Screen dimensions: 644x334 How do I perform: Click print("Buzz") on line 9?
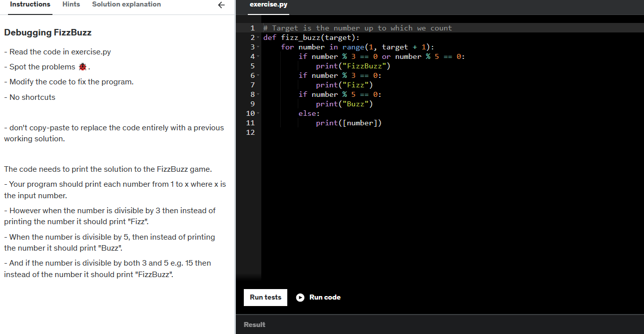(344, 104)
